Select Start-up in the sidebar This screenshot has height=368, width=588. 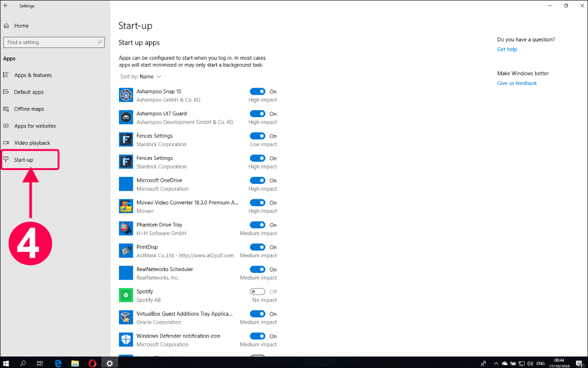click(23, 160)
